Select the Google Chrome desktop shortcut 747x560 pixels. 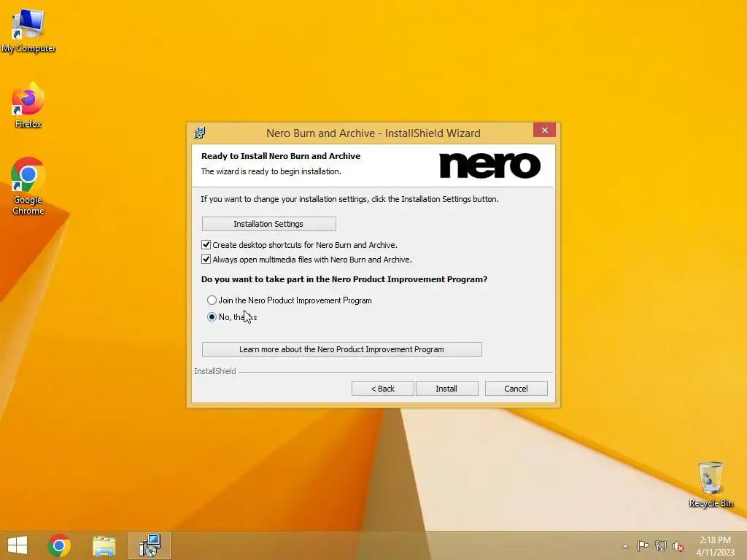point(28,186)
